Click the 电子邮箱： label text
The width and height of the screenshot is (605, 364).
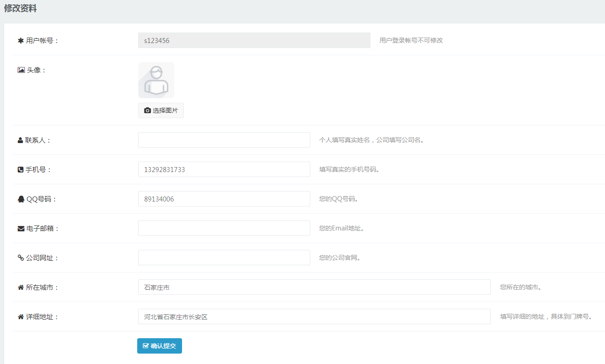[43, 229]
